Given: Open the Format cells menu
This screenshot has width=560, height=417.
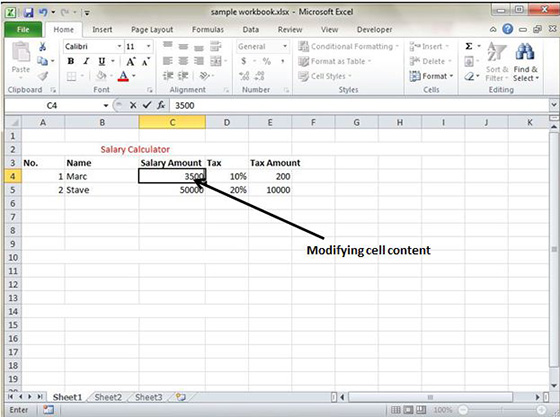Looking at the screenshot, I should (431, 76).
